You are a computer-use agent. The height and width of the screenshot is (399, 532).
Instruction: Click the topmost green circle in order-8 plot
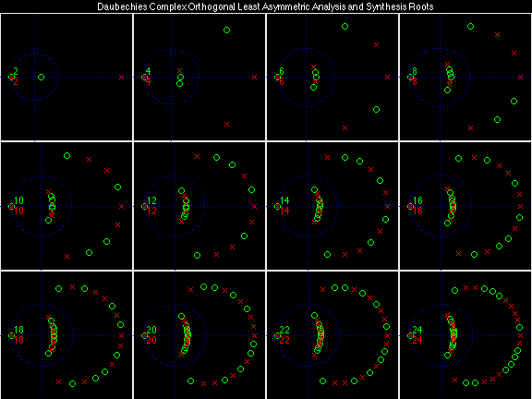coord(470,26)
